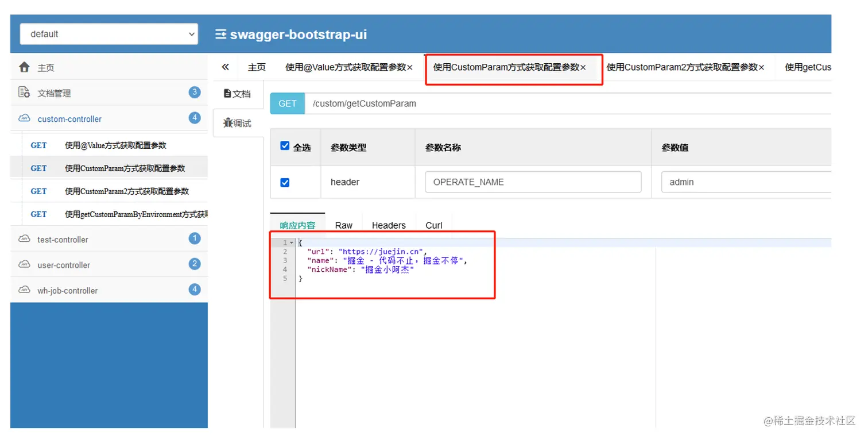Click the cloud icon beside custom-controller
This screenshot has height=439, width=868.
point(24,118)
